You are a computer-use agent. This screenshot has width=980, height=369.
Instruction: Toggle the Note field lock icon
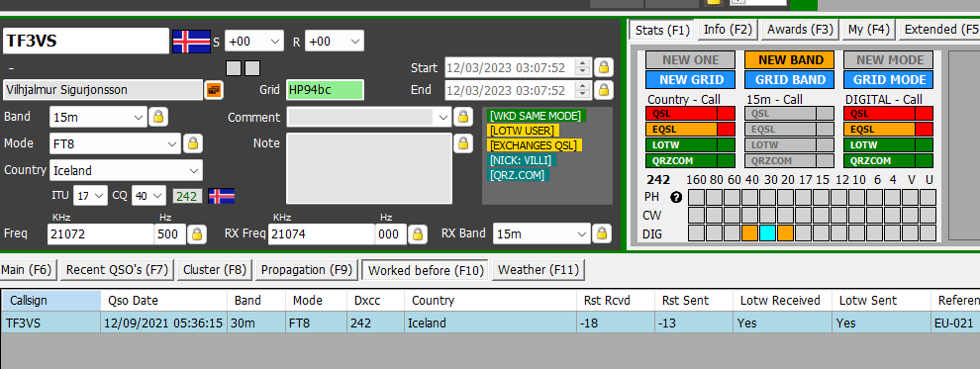462,143
